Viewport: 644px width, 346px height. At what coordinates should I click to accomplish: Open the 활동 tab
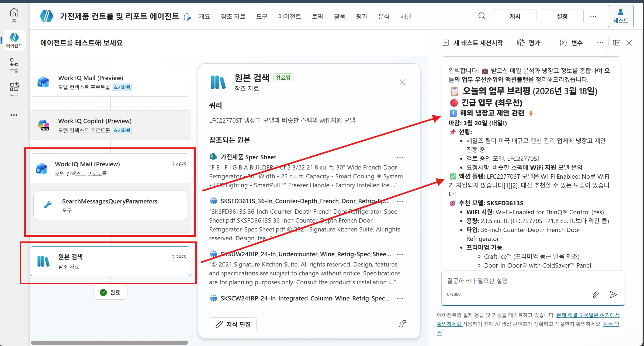340,16
